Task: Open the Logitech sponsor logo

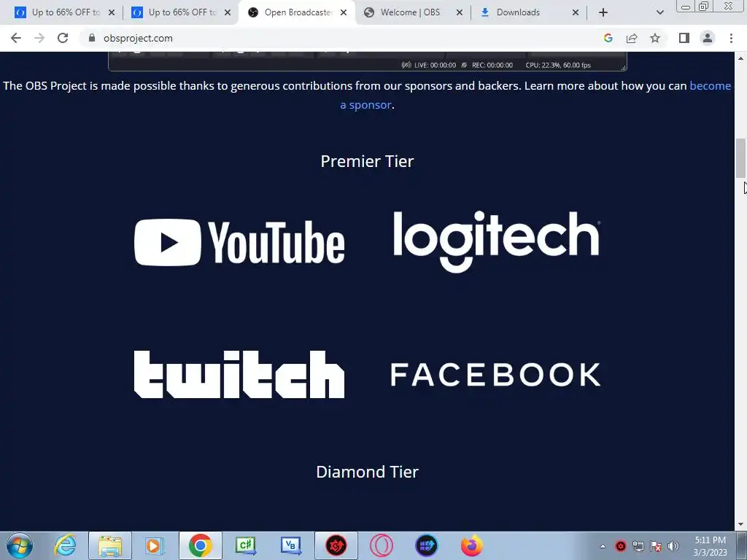Action: pyautogui.click(x=496, y=241)
